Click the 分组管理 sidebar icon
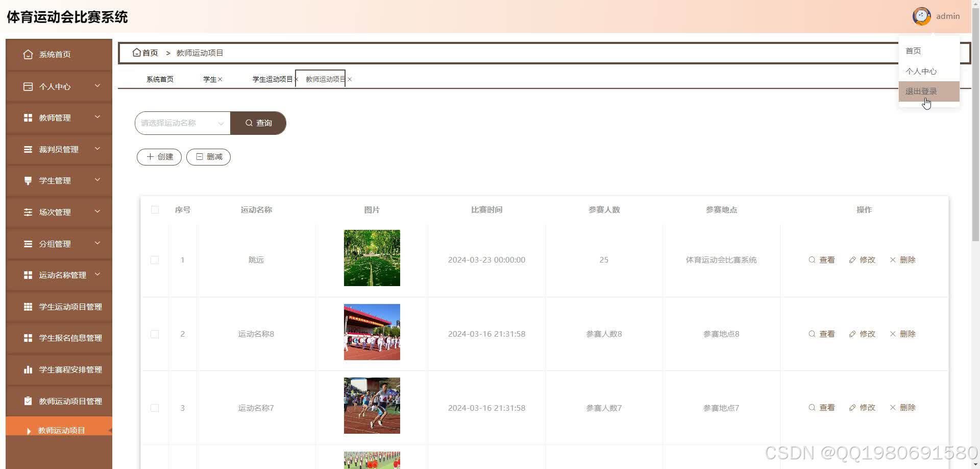This screenshot has width=980, height=469. [x=28, y=244]
